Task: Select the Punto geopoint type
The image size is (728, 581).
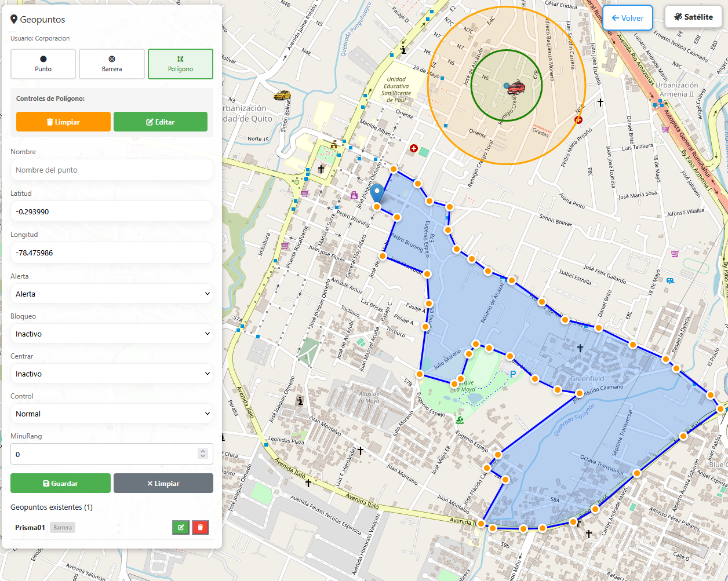Action: (x=43, y=64)
